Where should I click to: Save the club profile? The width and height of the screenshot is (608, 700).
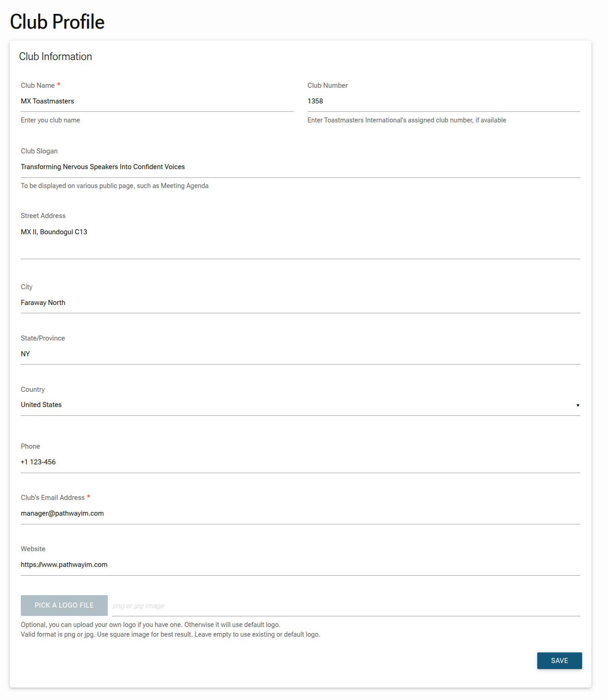[559, 661]
